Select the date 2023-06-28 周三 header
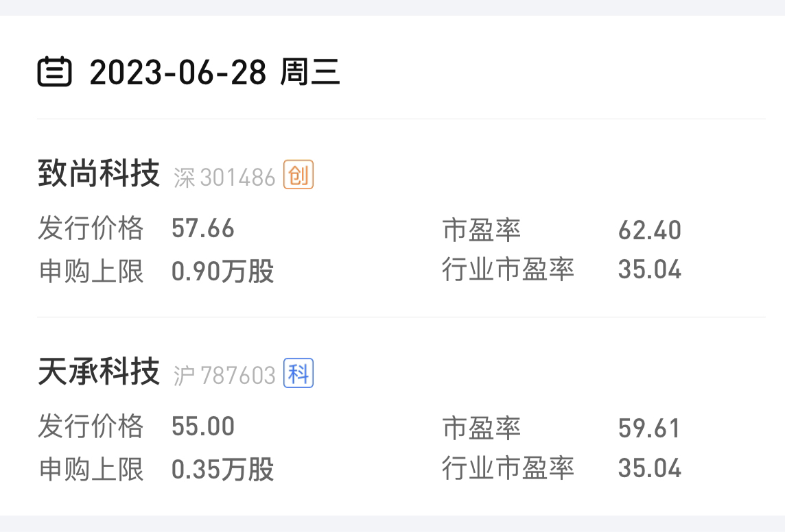 215,72
